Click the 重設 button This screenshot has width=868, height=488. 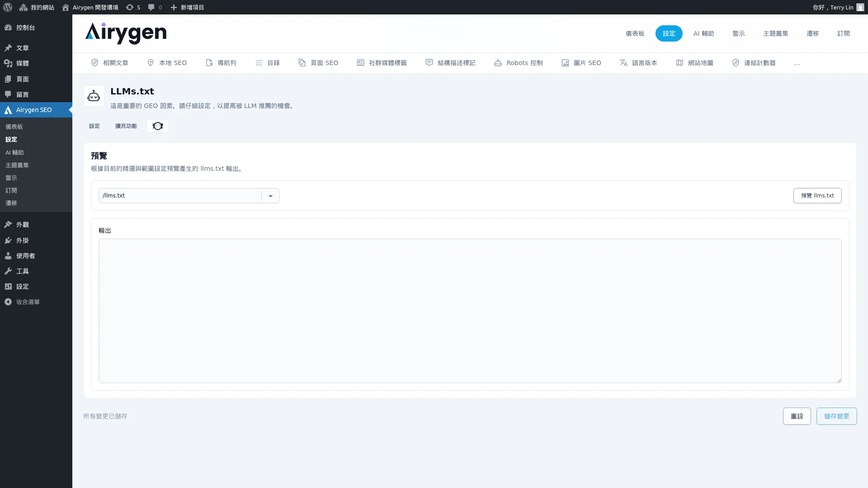click(797, 416)
